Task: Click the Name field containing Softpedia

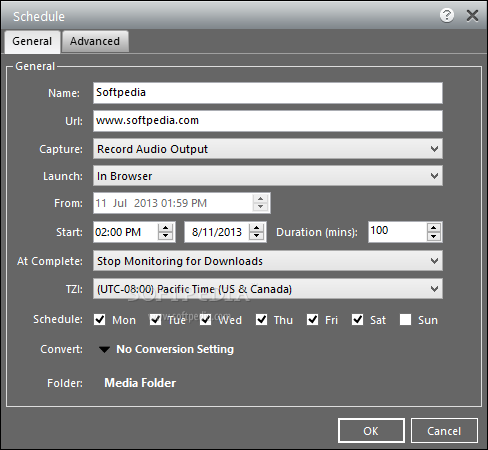Action: pyautogui.click(x=268, y=93)
